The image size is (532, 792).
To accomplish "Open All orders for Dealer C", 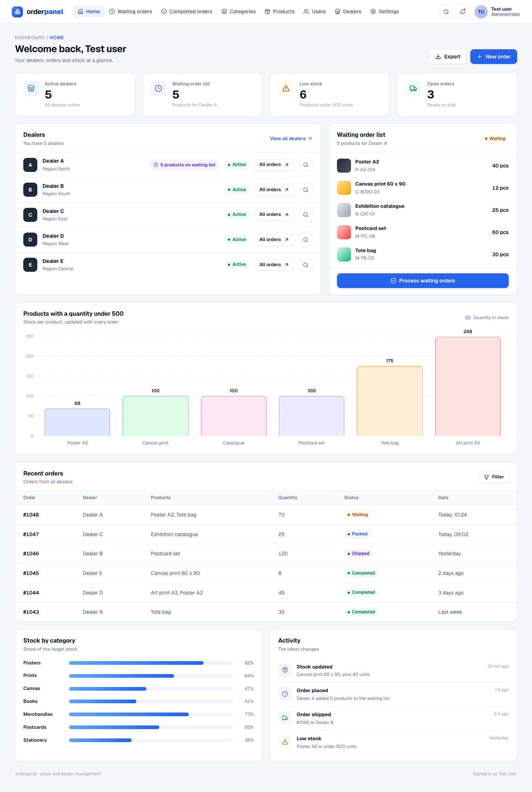I will point(274,215).
